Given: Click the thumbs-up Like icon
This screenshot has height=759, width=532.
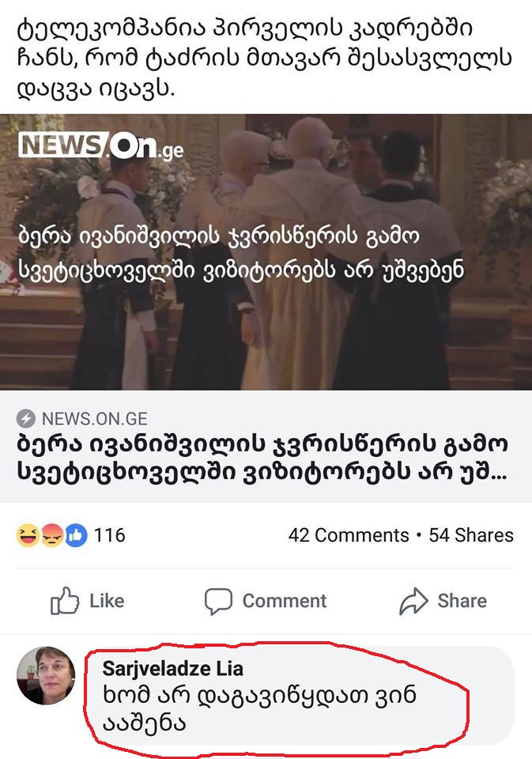Looking at the screenshot, I should coord(65,601).
